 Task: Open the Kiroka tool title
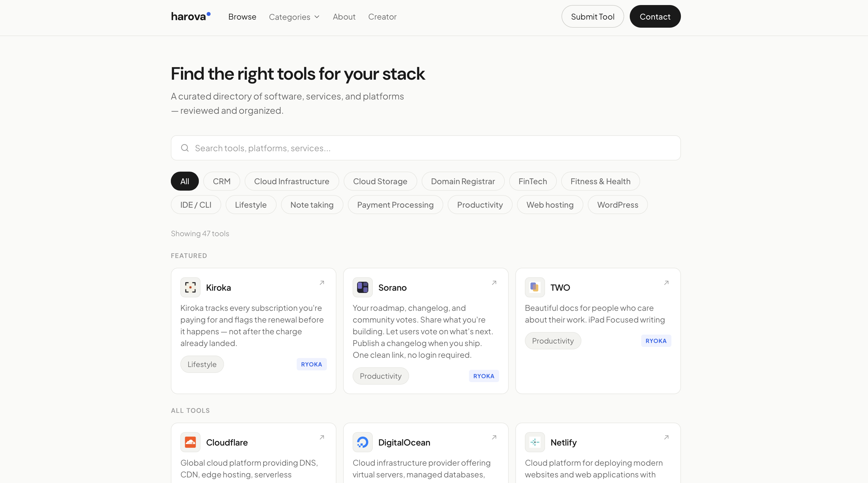pos(218,288)
